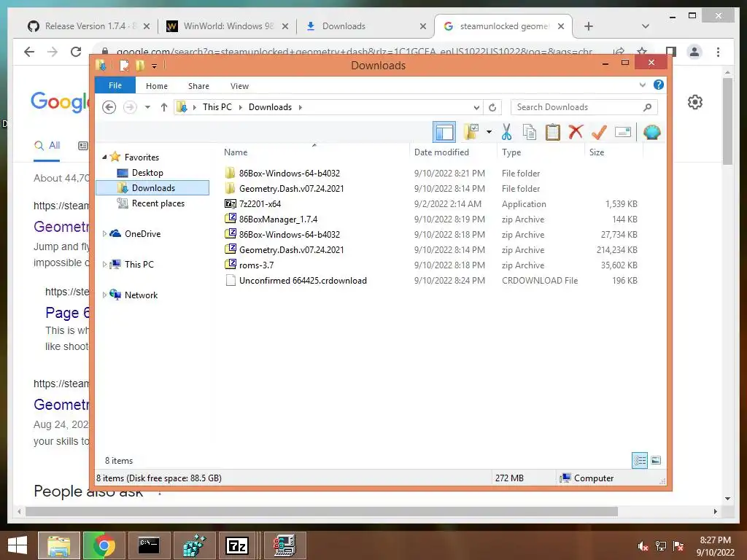747x560 pixels.
Task: Click Properties icon in quick access toolbar
Action: [x=124, y=65]
